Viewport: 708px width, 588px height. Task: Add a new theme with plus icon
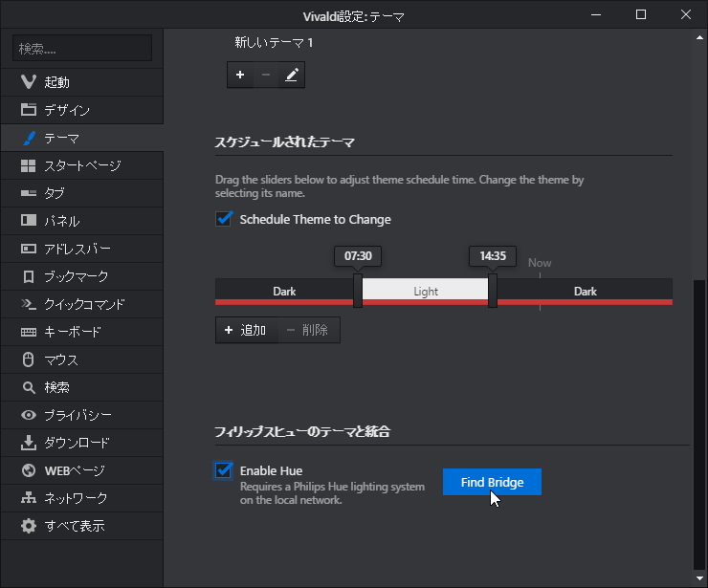point(240,75)
